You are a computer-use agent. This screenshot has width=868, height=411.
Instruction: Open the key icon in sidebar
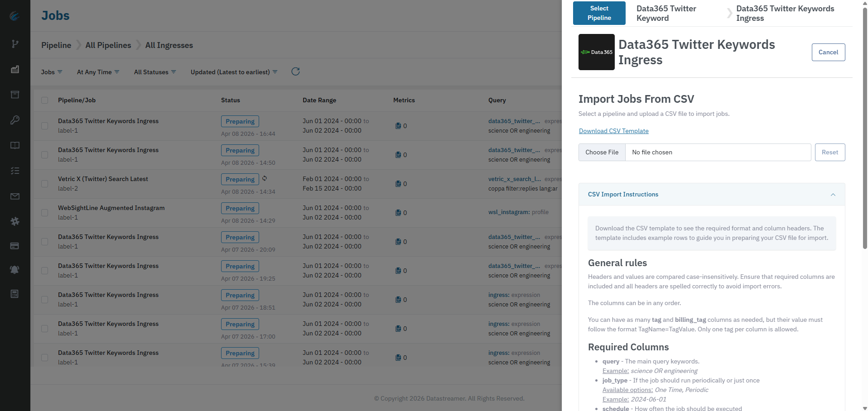coord(15,120)
